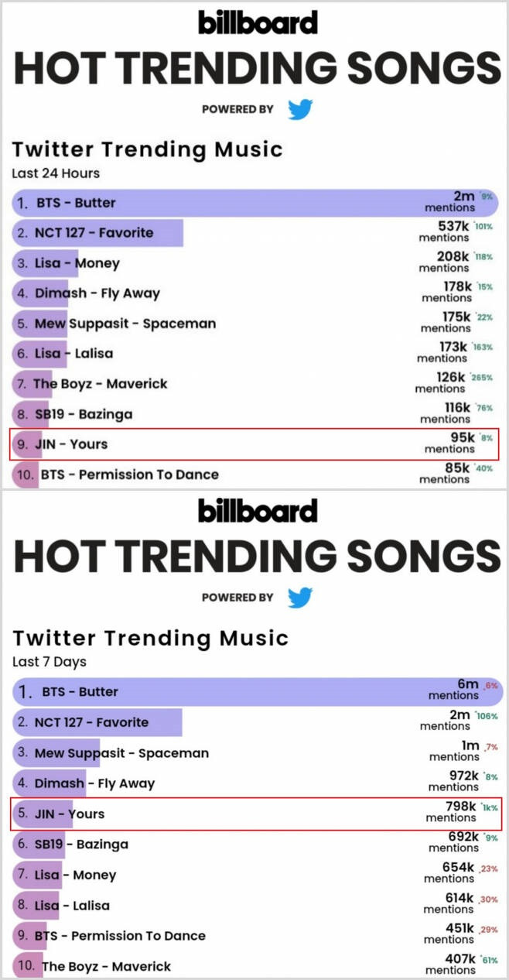
Task: Click the Twitter bird icon in top chart
Action: point(300,109)
